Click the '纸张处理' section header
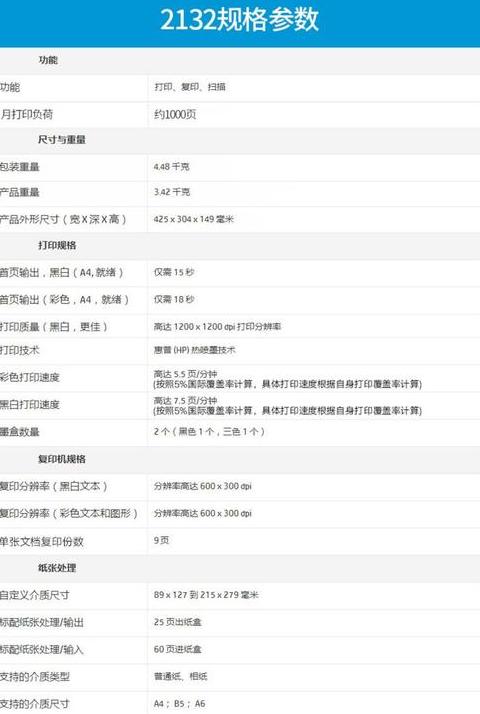 (57, 568)
